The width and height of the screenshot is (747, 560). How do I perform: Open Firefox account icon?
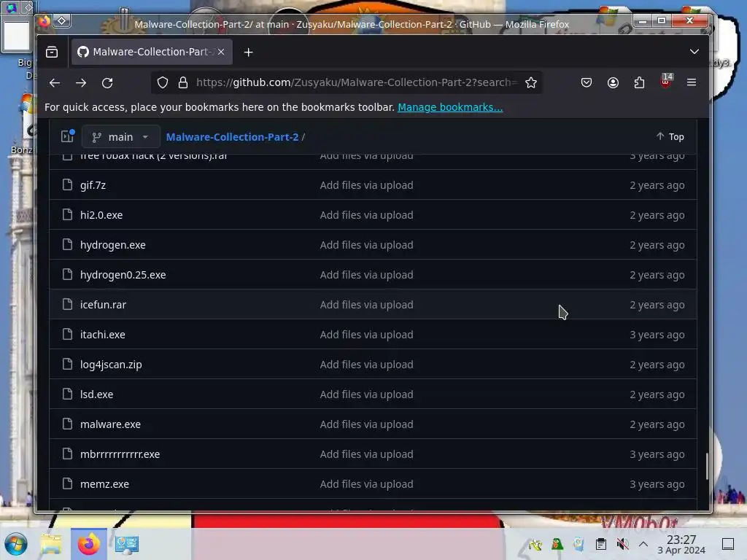(x=613, y=83)
